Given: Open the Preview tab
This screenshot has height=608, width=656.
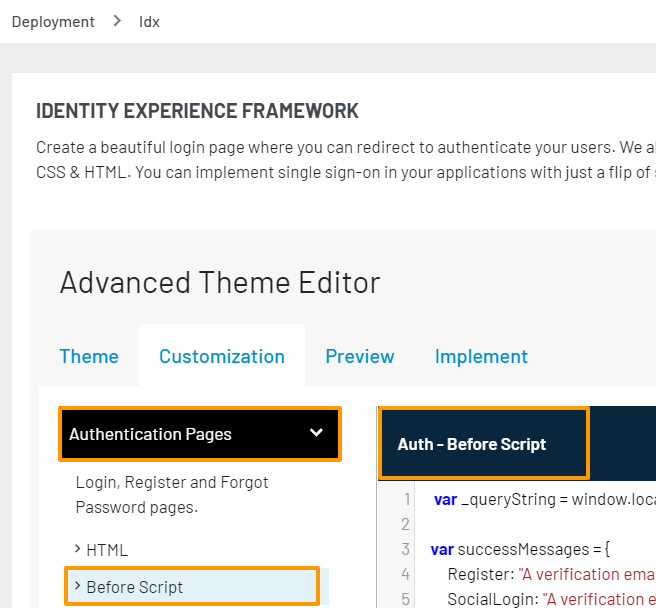Looking at the screenshot, I should [x=360, y=356].
